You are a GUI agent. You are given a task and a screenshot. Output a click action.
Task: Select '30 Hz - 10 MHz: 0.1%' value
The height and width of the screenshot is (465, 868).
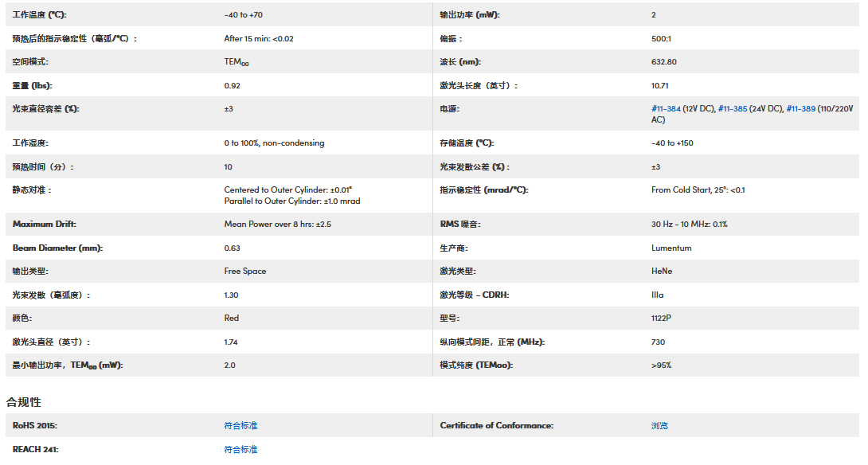click(x=690, y=225)
